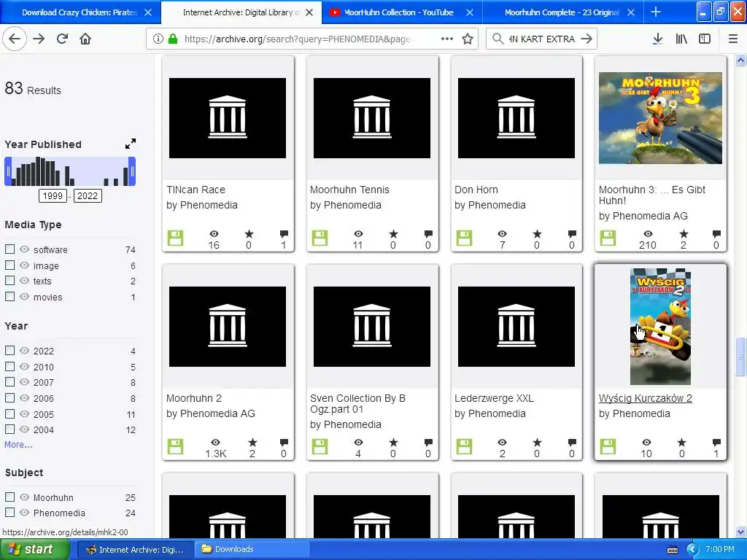This screenshot has width=747, height=560.
Task: Check the 2022 year filter
Action: point(9,351)
